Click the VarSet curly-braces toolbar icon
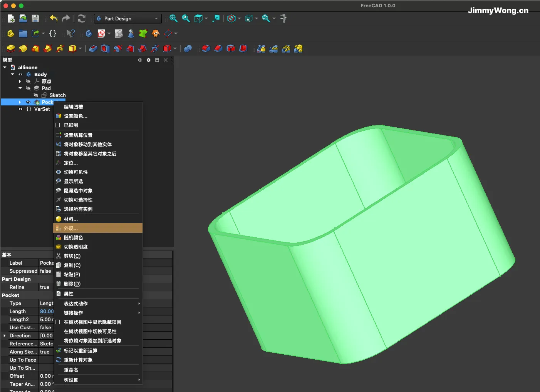540x392 pixels. tap(53, 33)
